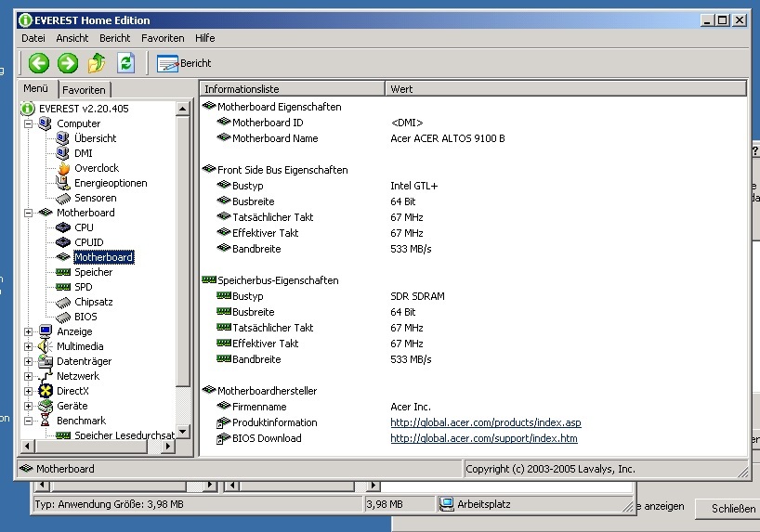Viewport: 760px width, 532px height.
Task: Open Energieoptionen in the tree
Action: [x=111, y=183]
